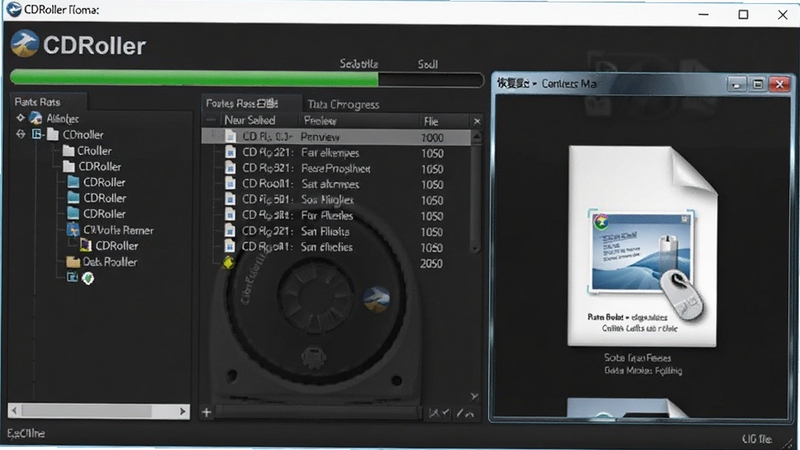Image resolution: width=800 pixels, height=450 pixels.
Task: Click left arrow of tree horizontal scrollbar
Action: click(14, 411)
